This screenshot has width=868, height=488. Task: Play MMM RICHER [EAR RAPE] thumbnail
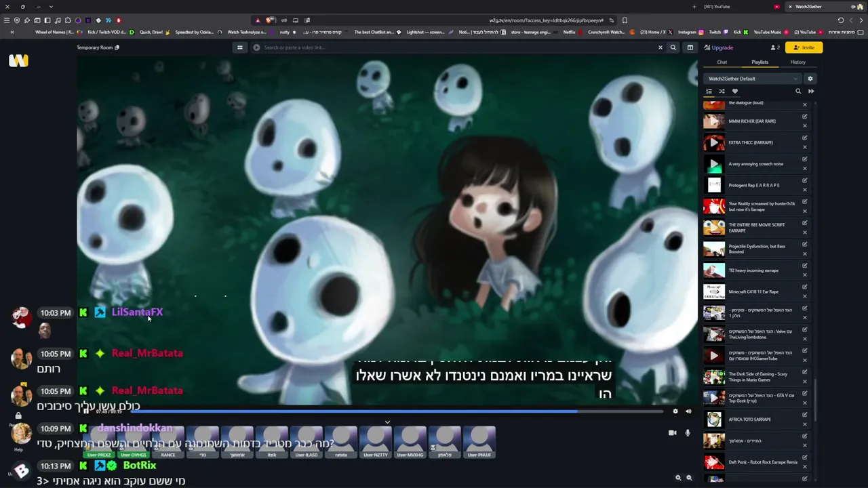click(x=714, y=121)
